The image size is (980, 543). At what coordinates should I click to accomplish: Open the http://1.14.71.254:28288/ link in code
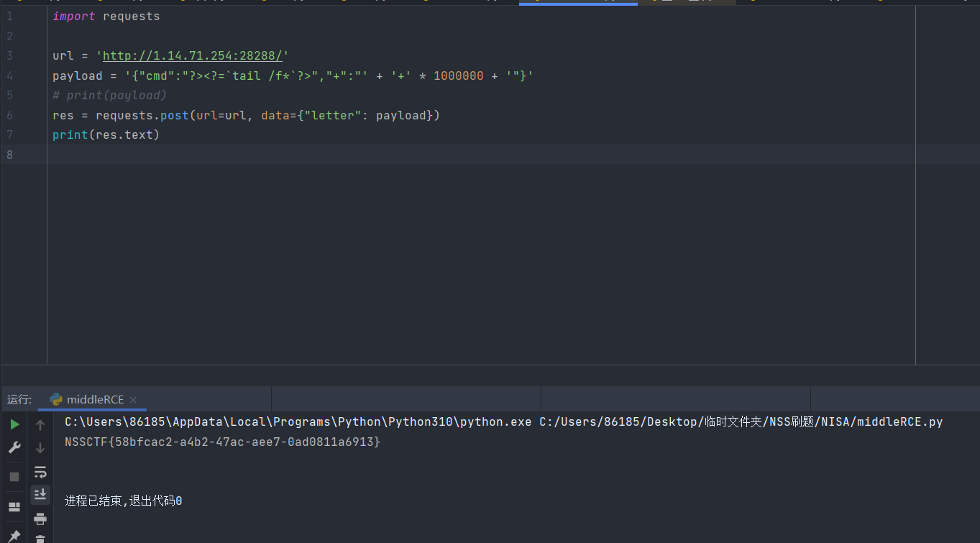pyautogui.click(x=193, y=55)
